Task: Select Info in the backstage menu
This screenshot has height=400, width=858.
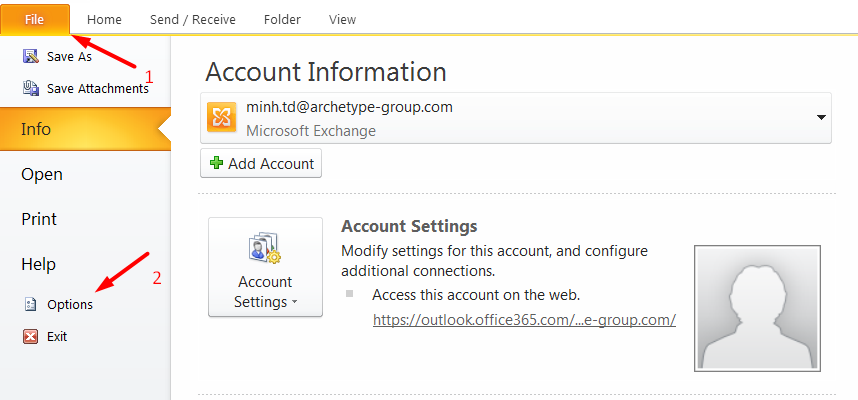Action: [85, 129]
